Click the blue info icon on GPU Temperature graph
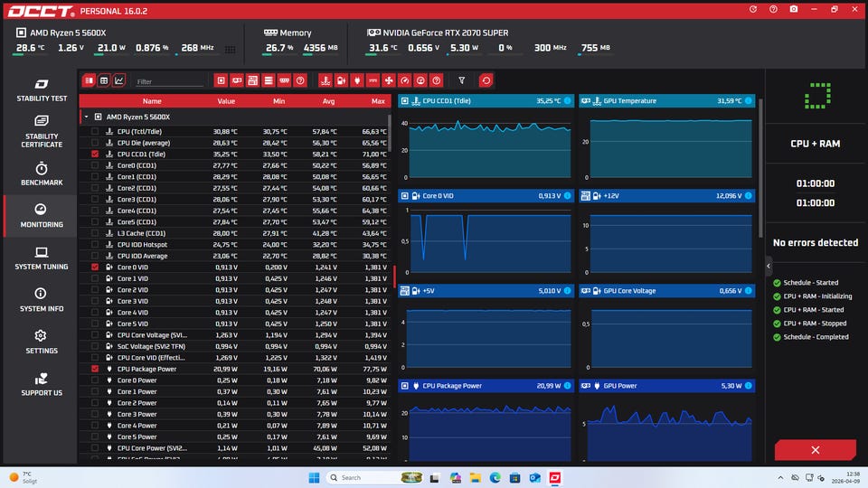 (x=749, y=100)
